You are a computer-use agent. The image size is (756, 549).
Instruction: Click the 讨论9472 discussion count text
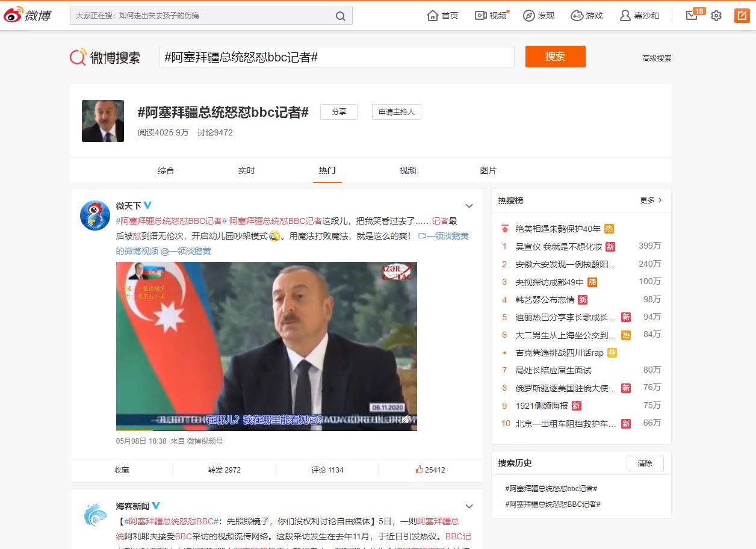215,132
